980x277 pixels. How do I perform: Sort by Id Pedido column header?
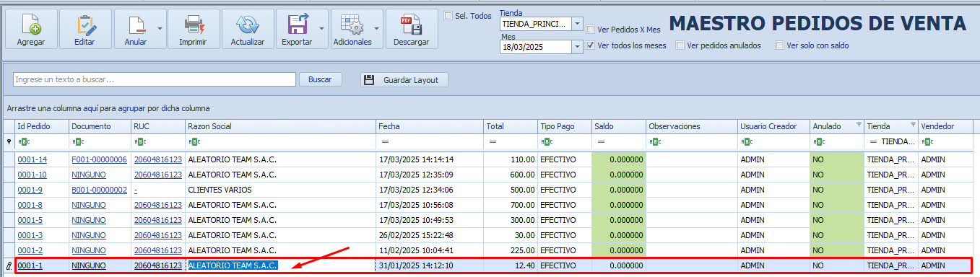[x=42, y=126]
